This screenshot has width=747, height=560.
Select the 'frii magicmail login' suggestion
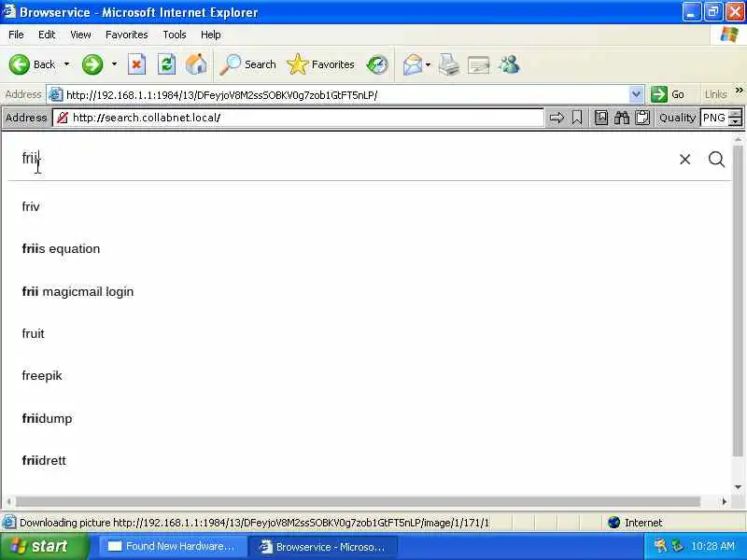click(78, 291)
